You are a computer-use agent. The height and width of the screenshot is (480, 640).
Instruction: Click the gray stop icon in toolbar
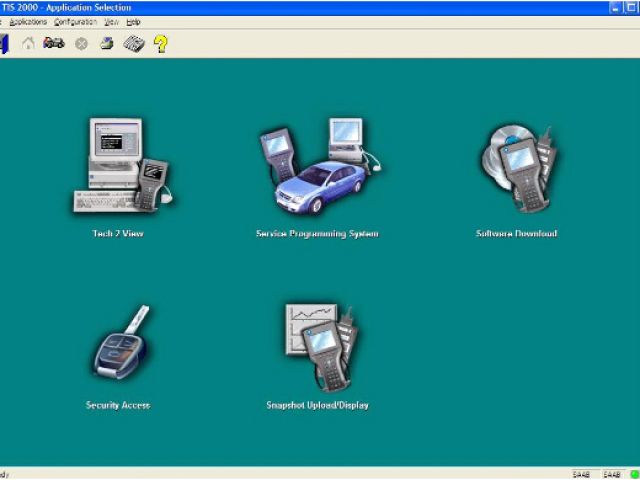click(x=81, y=44)
